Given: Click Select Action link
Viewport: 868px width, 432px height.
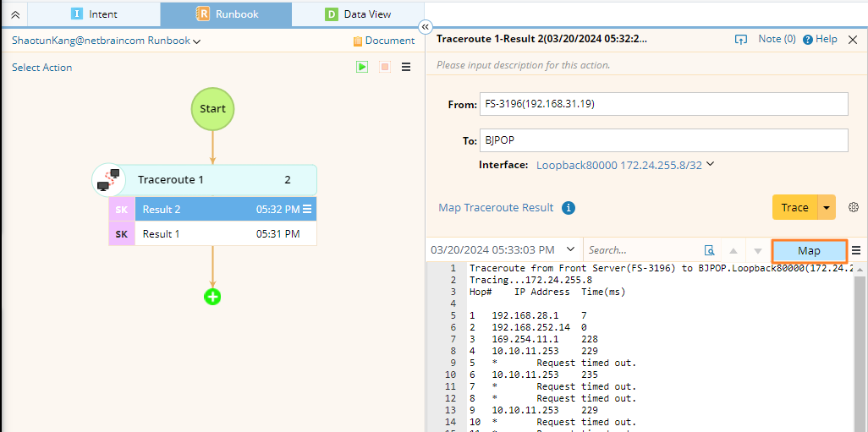Looking at the screenshot, I should point(42,68).
